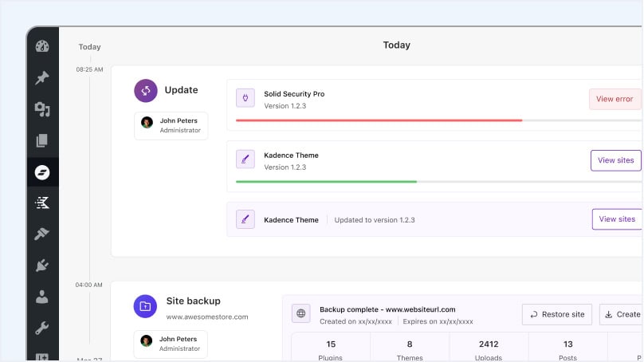Click the Site backup folder icon

coord(146,305)
